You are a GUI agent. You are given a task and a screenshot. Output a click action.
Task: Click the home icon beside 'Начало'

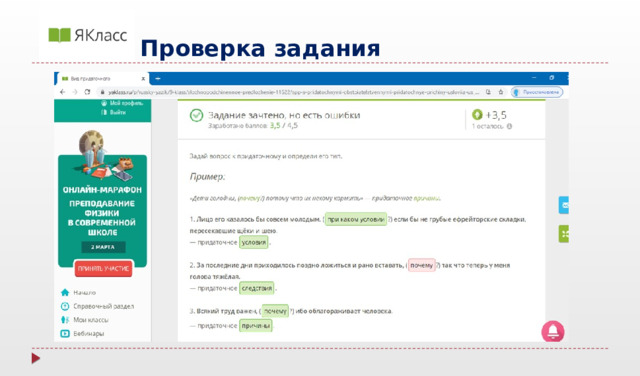tap(64, 292)
